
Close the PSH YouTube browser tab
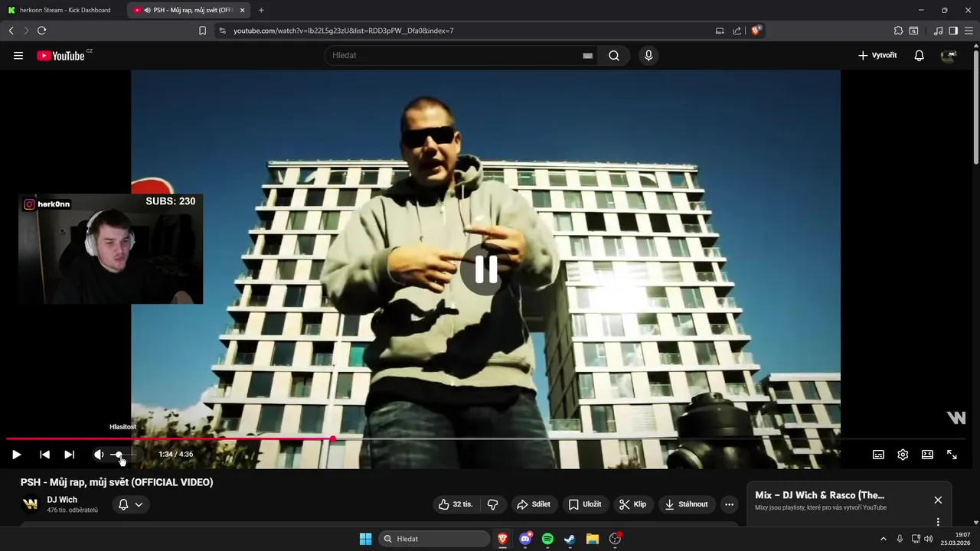(x=243, y=10)
